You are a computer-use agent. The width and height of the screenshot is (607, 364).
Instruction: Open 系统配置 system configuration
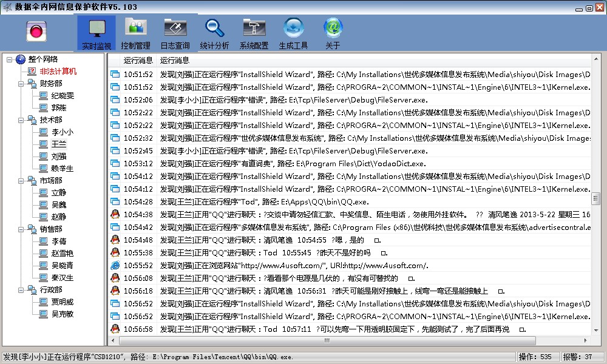254,33
